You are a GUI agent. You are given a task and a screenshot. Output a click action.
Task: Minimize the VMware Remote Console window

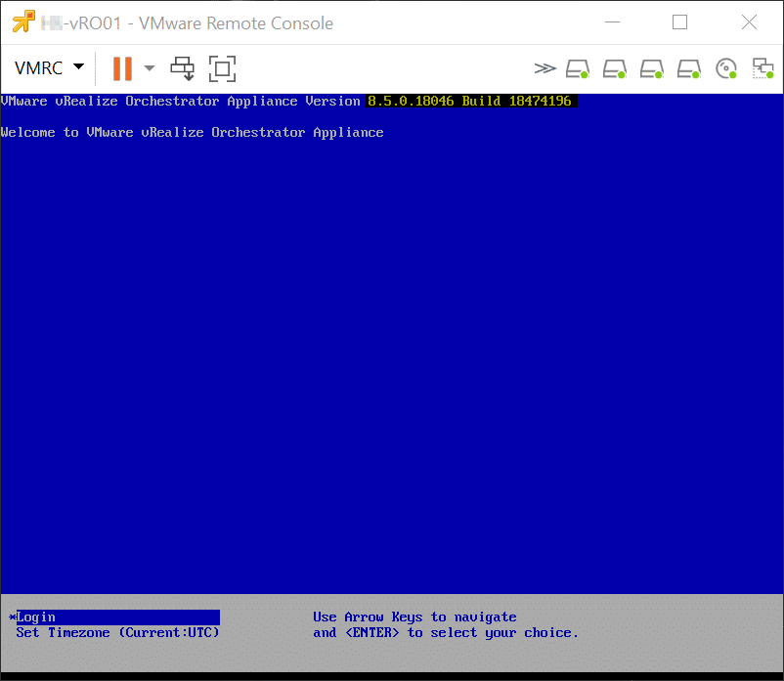click(x=612, y=22)
